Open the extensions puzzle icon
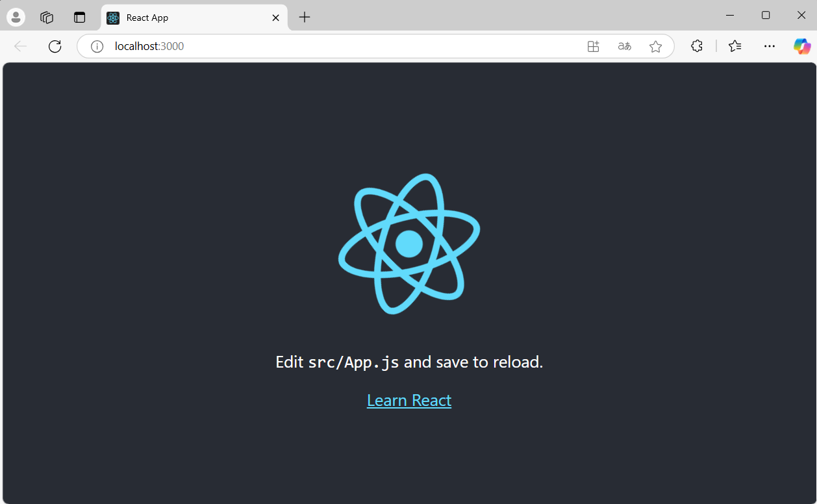The width and height of the screenshot is (817, 504). pos(697,46)
